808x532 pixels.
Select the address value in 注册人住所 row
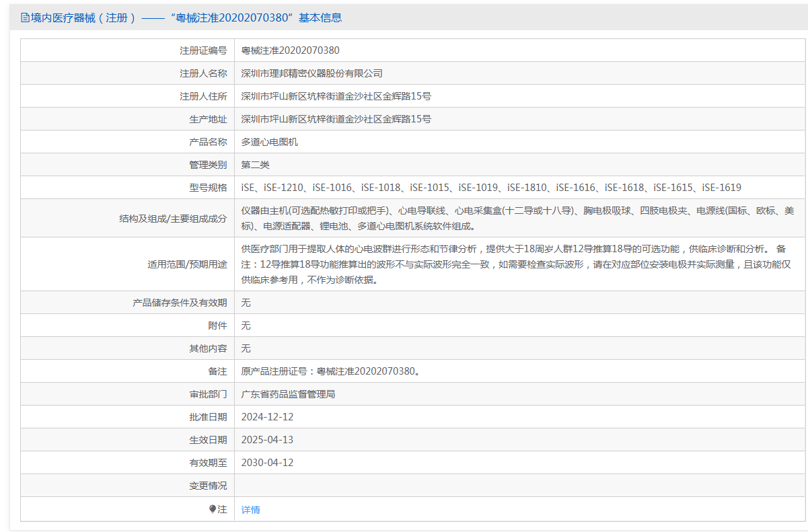336,96
